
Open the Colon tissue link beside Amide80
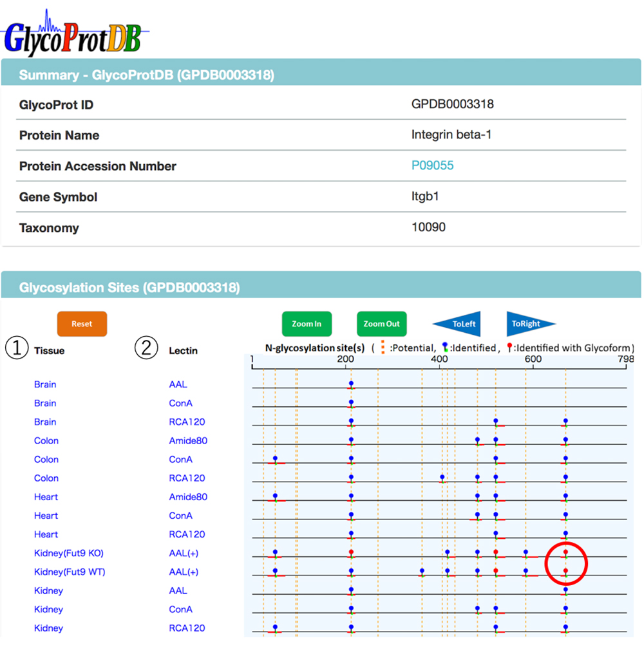click(x=46, y=441)
